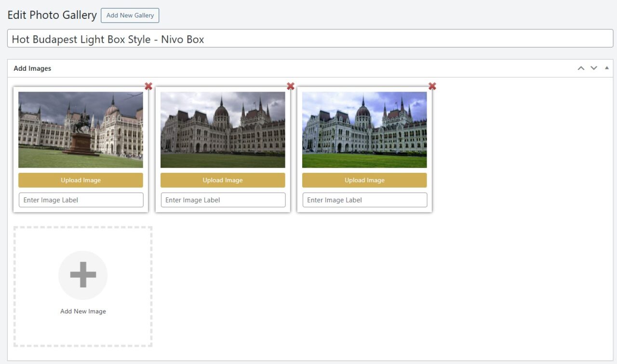Select the thumbnail with the horse statue
Image resolution: width=617 pixels, height=364 pixels.
pyautogui.click(x=80, y=130)
